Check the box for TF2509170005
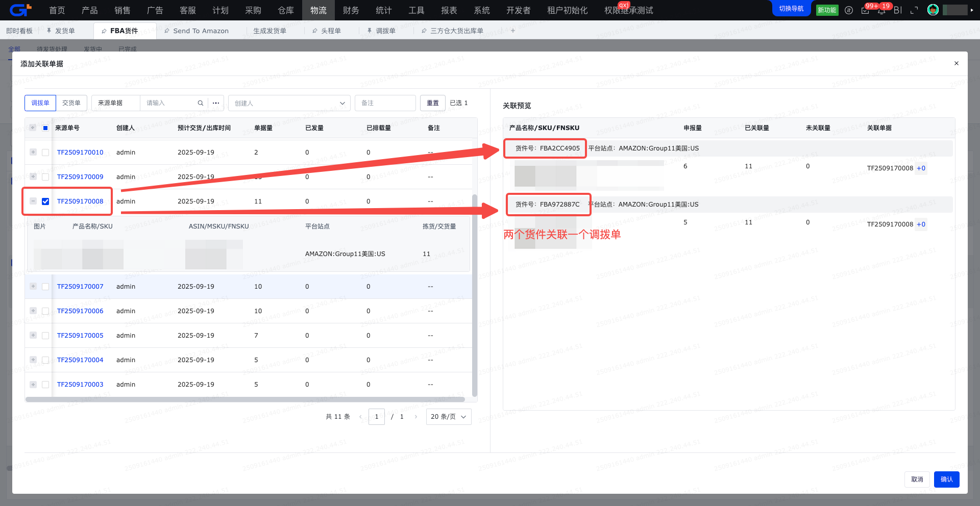Viewport: 980px width, 506px height. coord(45,336)
